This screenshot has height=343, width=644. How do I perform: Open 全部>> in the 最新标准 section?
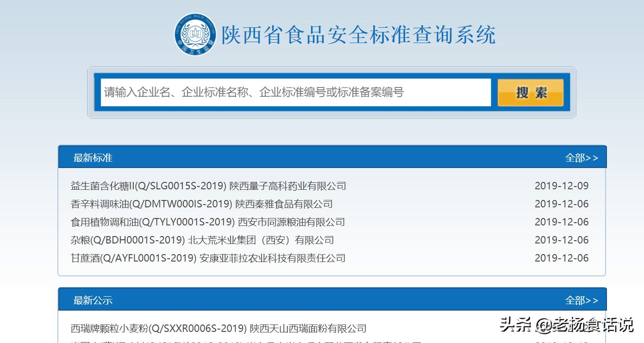pyautogui.click(x=581, y=158)
